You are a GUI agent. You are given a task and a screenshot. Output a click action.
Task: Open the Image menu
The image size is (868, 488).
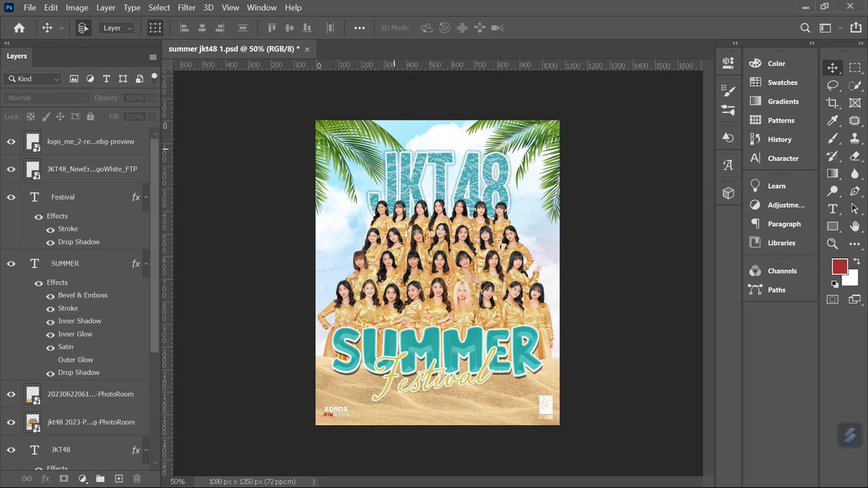(x=77, y=7)
